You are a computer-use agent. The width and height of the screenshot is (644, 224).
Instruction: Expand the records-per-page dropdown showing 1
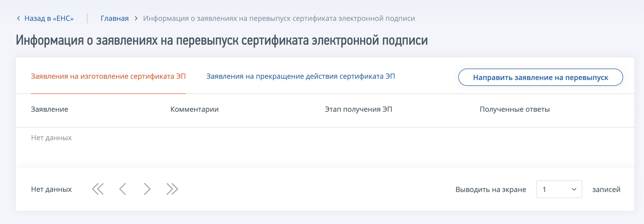pos(559,189)
